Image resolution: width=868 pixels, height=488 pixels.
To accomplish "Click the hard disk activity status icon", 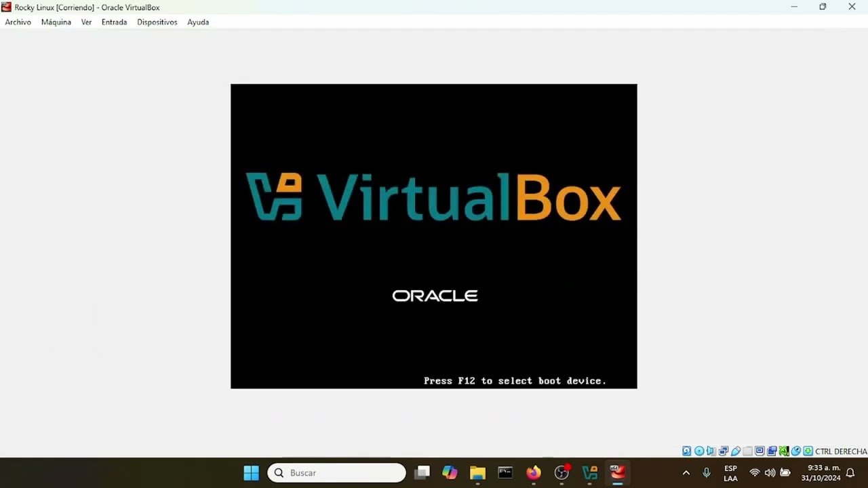I will coord(686,451).
